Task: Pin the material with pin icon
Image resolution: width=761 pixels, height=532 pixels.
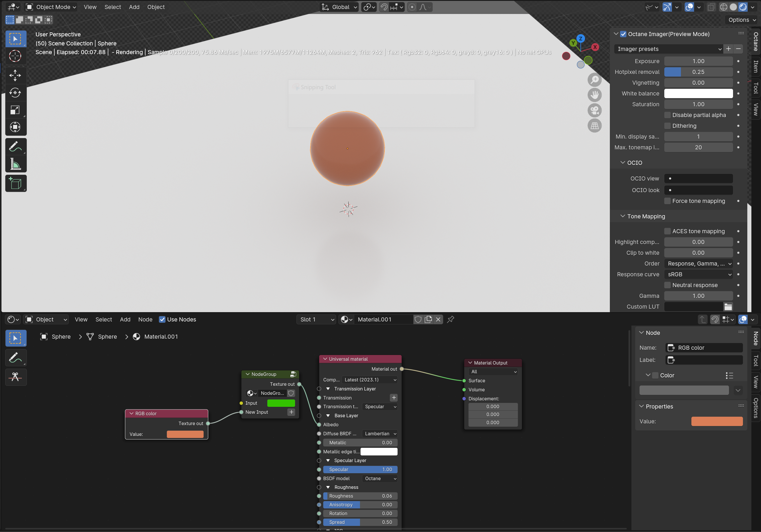Action: tap(451, 319)
